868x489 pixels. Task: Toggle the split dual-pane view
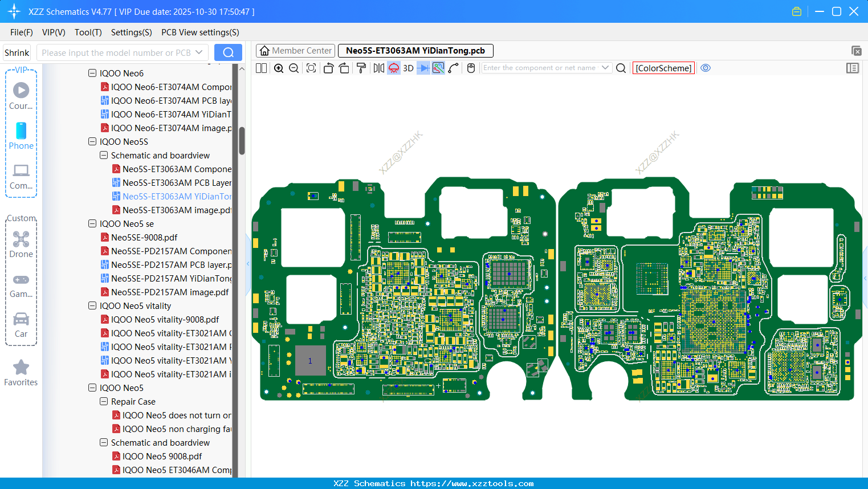pos(262,68)
